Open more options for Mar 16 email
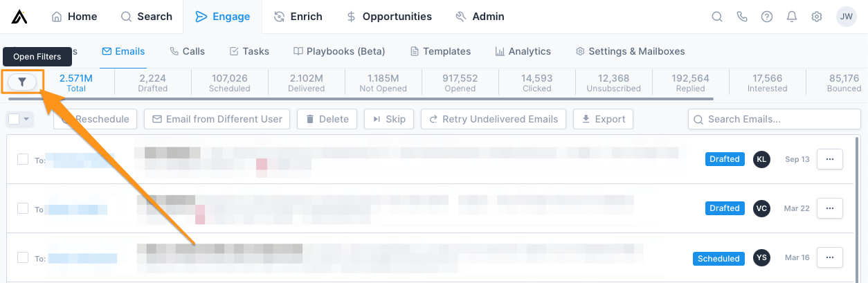868x283 pixels. [830, 257]
